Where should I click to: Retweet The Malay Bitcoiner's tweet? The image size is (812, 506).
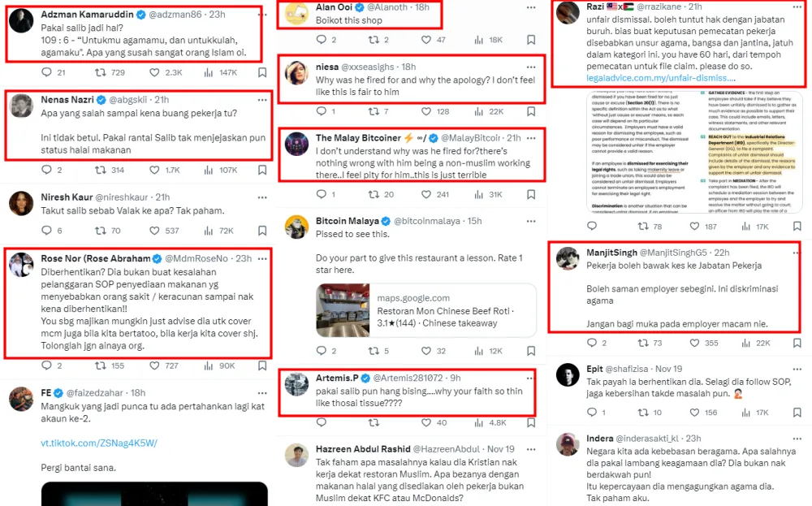coord(374,194)
